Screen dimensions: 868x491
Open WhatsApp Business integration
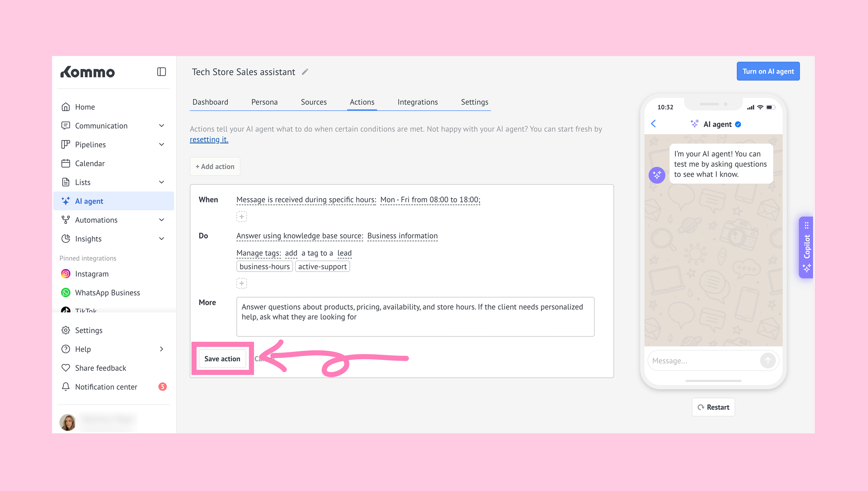[x=107, y=293]
